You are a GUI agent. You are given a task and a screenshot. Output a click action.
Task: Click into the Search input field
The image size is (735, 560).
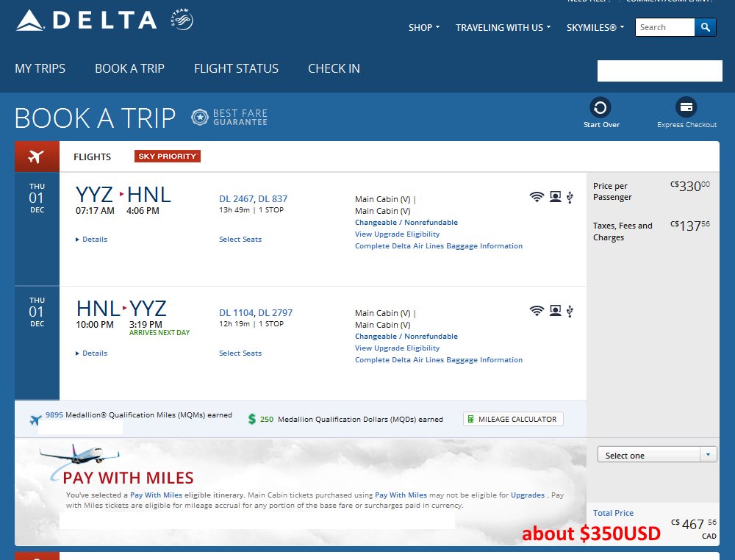664,27
